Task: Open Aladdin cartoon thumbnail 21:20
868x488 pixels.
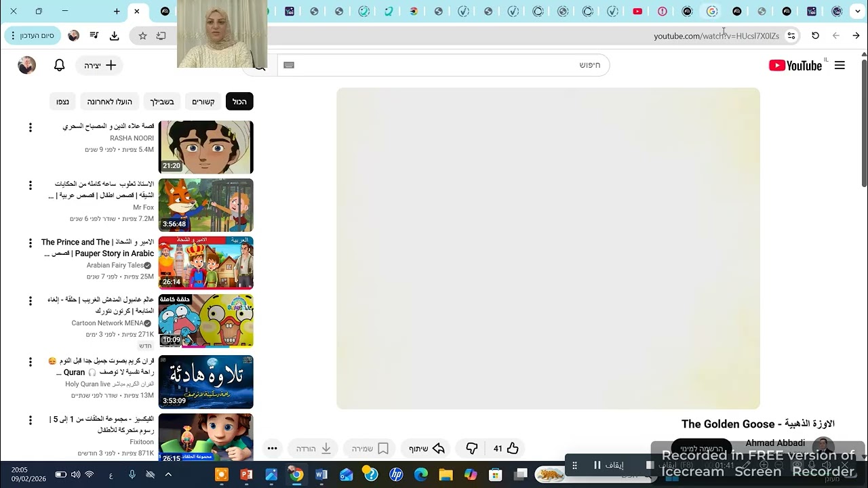Action: (x=206, y=147)
